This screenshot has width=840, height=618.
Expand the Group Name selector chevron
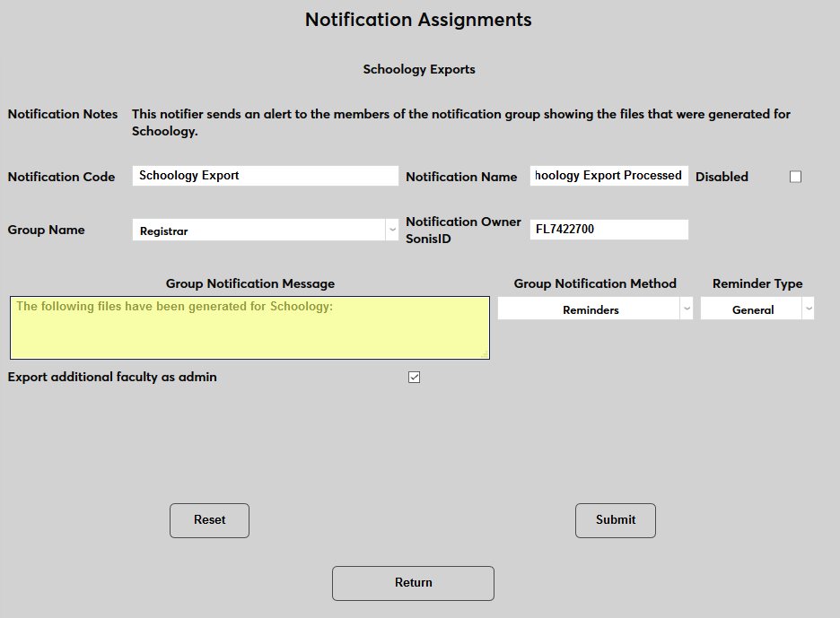(392, 230)
